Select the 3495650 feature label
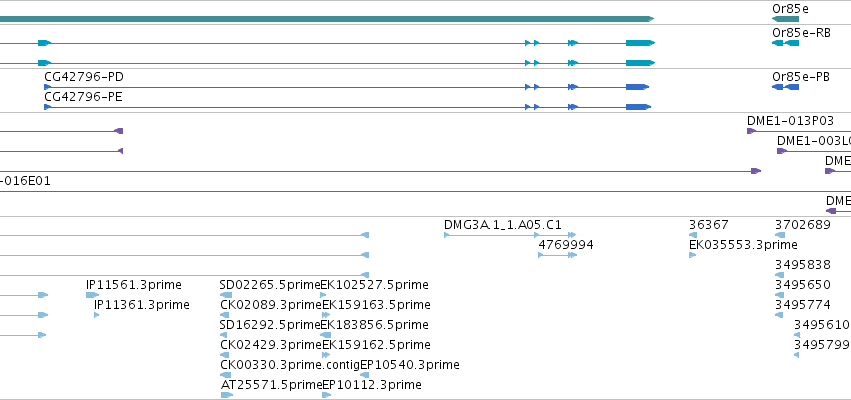 coord(803,285)
